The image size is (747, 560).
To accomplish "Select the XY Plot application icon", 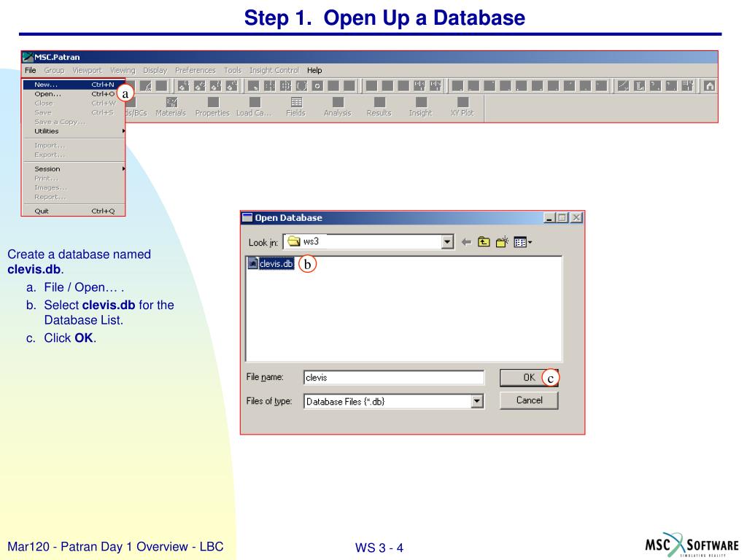I will [x=462, y=107].
